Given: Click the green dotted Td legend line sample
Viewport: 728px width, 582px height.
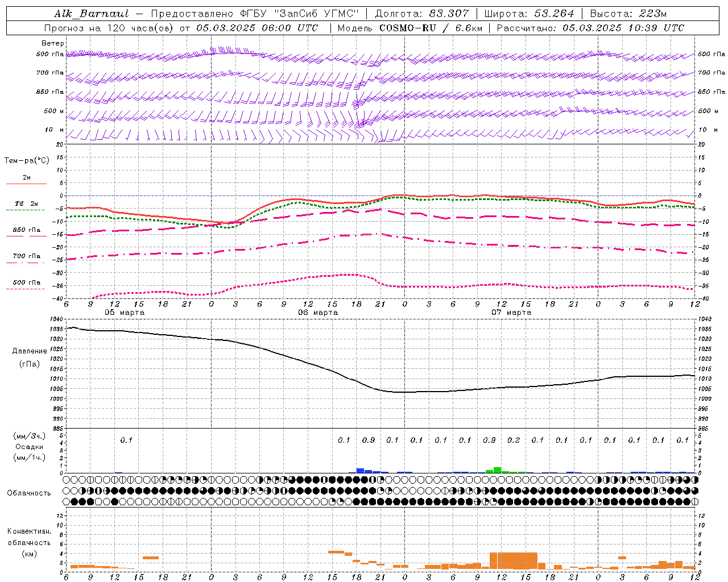Looking at the screenshot, I should click(x=25, y=210).
